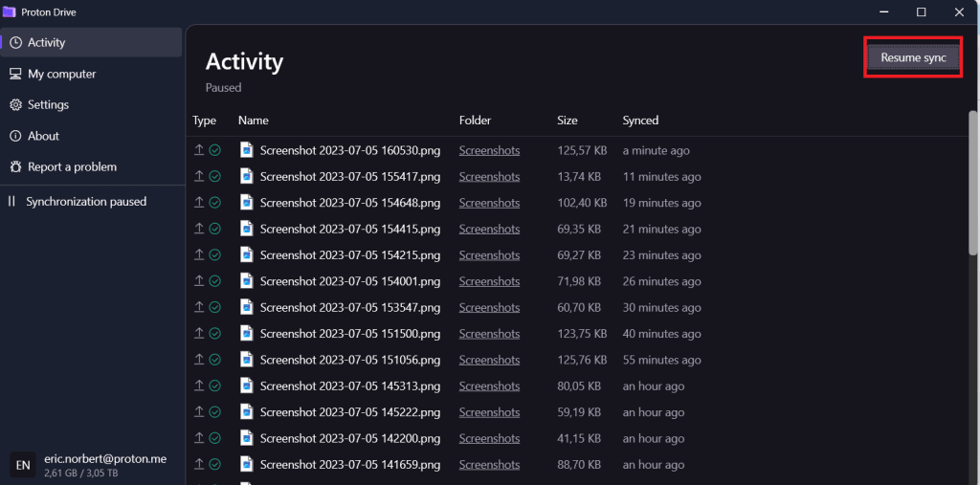Click file icon of Screenshot 2023-07-05 155417.png
Viewport: 980px width, 485px height.
(247, 176)
